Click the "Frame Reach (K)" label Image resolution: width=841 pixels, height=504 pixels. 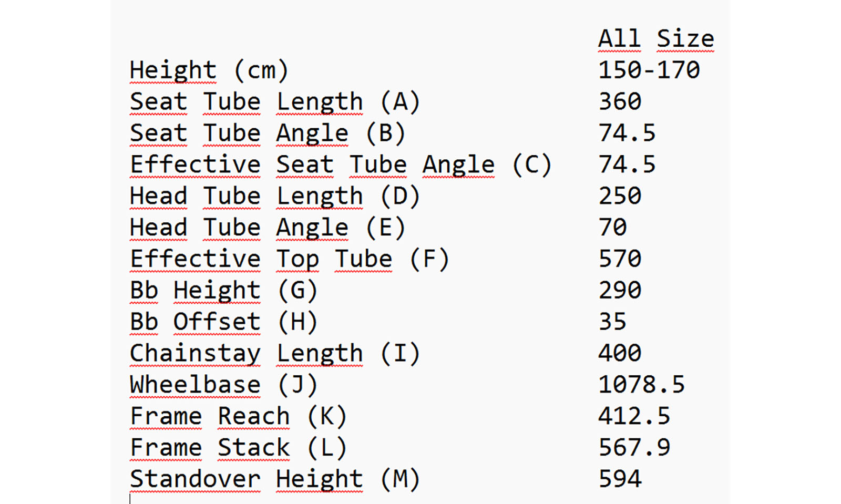[238, 416]
